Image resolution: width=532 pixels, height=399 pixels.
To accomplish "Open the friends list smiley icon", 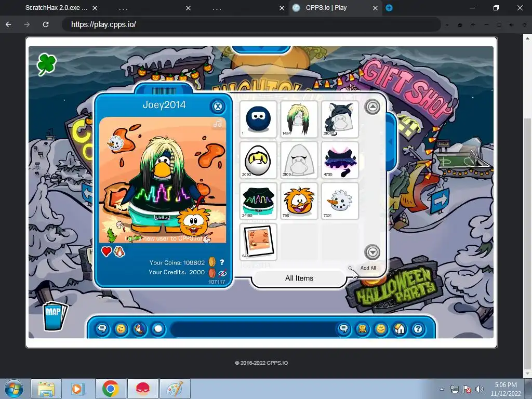I will pyautogui.click(x=381, y=329).
